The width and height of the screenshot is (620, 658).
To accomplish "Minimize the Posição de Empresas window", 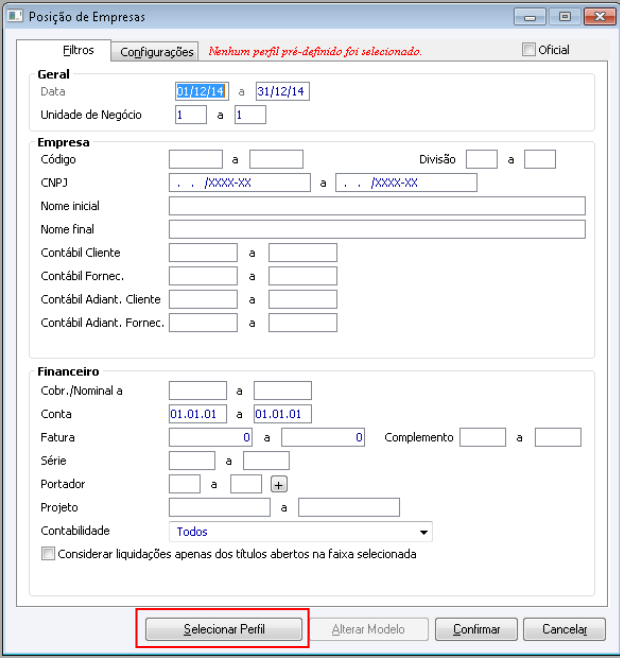I will click(x=529, y=17).
